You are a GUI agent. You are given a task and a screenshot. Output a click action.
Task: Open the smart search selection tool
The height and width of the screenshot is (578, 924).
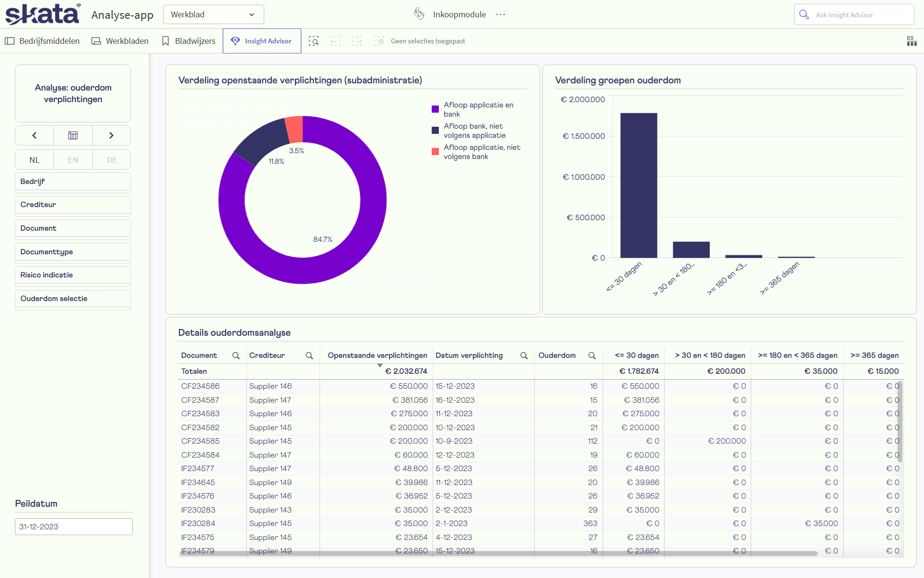coord(314,41)
